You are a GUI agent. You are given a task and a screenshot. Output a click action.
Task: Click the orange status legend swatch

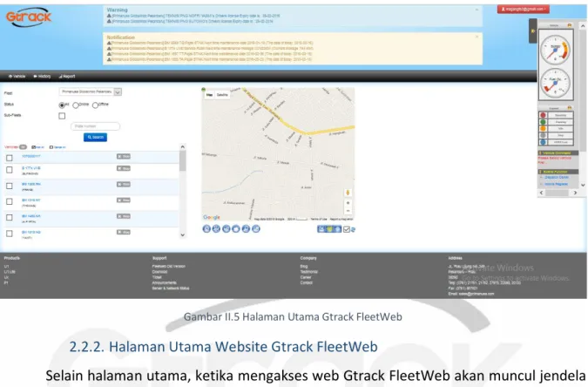click(543, 129)
